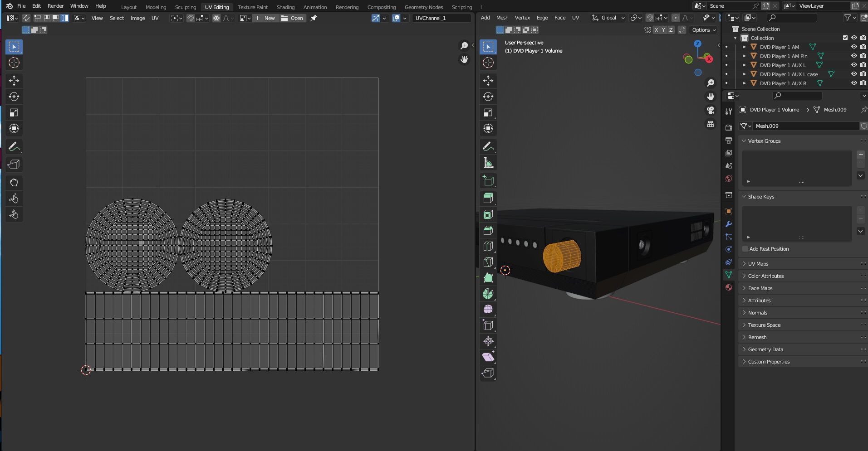Screen dimensions: 868x451
Task: Activate the Move tool in the UV editor
Action: 14,81
